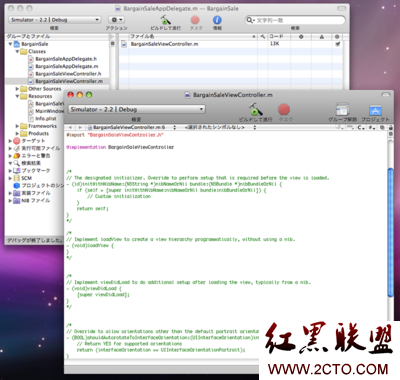Click the lock icon in editor navigation bar
The width and height of the screenshot is (400, 380).
coord(390,127)
